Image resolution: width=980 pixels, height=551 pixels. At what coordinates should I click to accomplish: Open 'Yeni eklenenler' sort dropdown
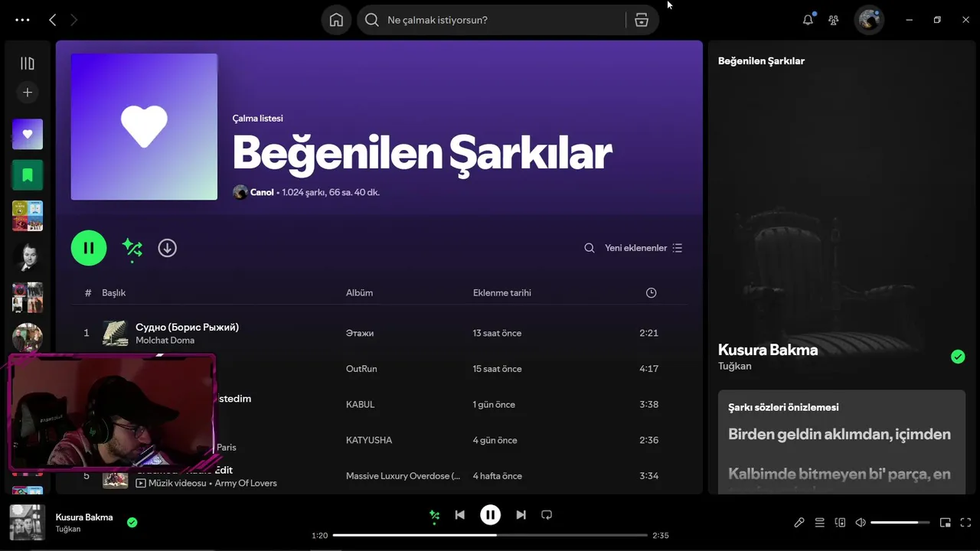coord(643,248)
